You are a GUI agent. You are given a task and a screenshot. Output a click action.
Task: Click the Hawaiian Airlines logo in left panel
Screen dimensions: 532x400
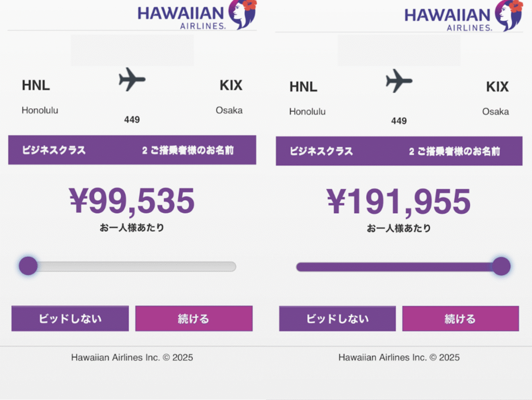coord(197,15)
